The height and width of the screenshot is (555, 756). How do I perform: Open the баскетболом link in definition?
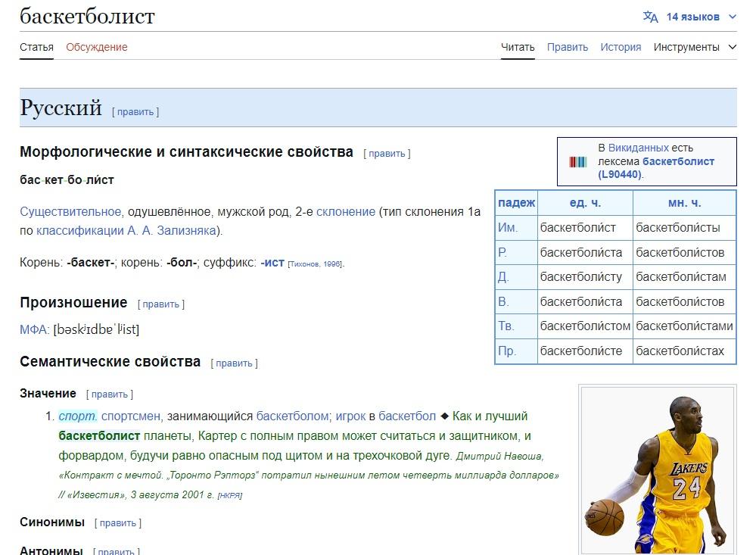click(x=292, y=416)
